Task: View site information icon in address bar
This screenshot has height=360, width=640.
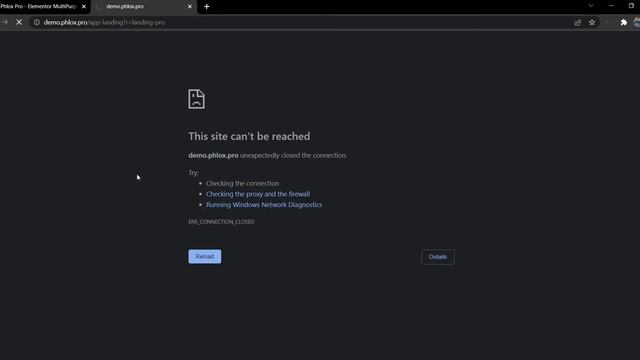Action: pyautogui.click(x=37, y=22)
